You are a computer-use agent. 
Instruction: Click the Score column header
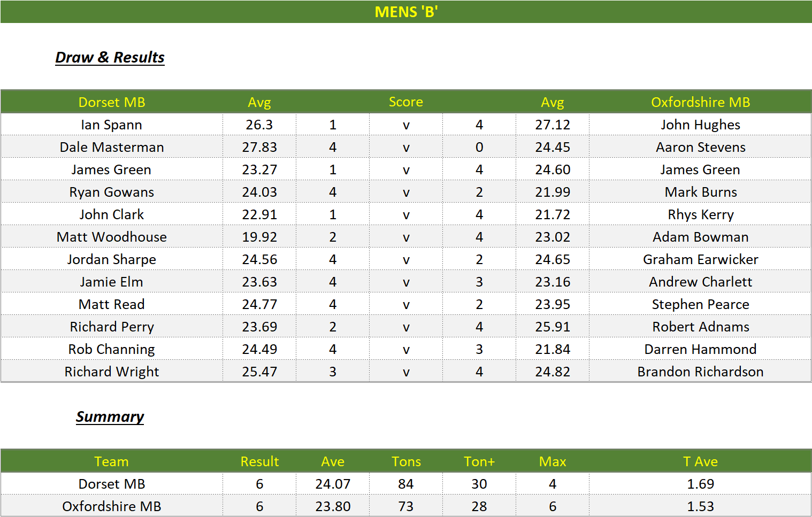tap(406, 102)
